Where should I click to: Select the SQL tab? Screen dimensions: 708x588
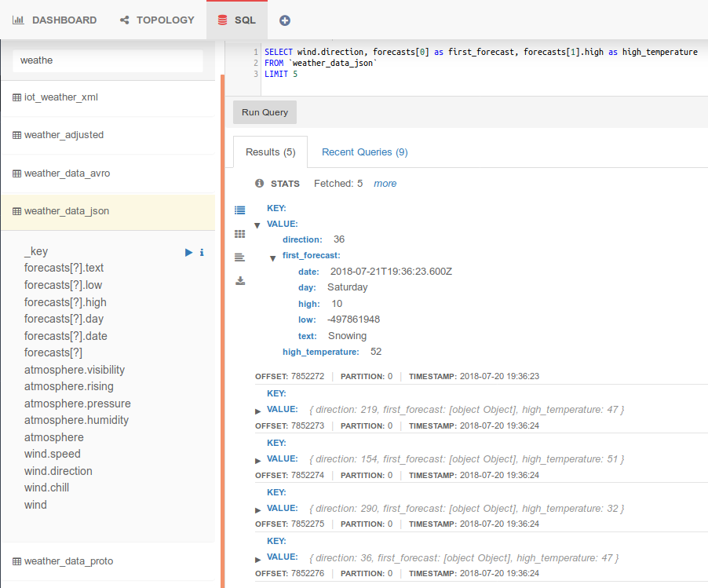236,20
